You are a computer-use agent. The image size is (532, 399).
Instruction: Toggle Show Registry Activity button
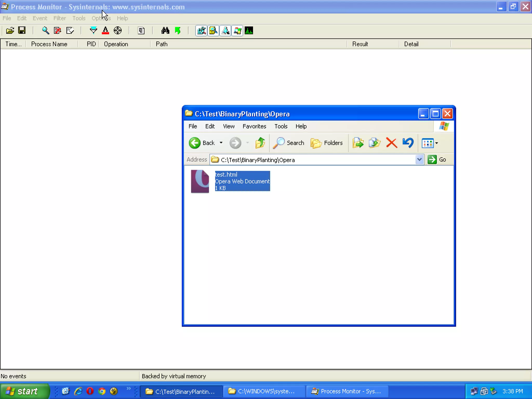click(x=201, y=31)
